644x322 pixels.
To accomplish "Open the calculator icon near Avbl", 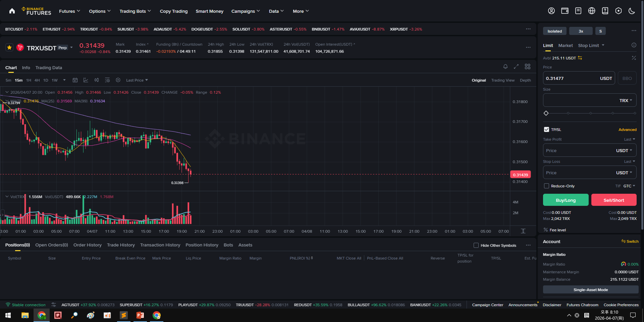I will coord(634,58).
